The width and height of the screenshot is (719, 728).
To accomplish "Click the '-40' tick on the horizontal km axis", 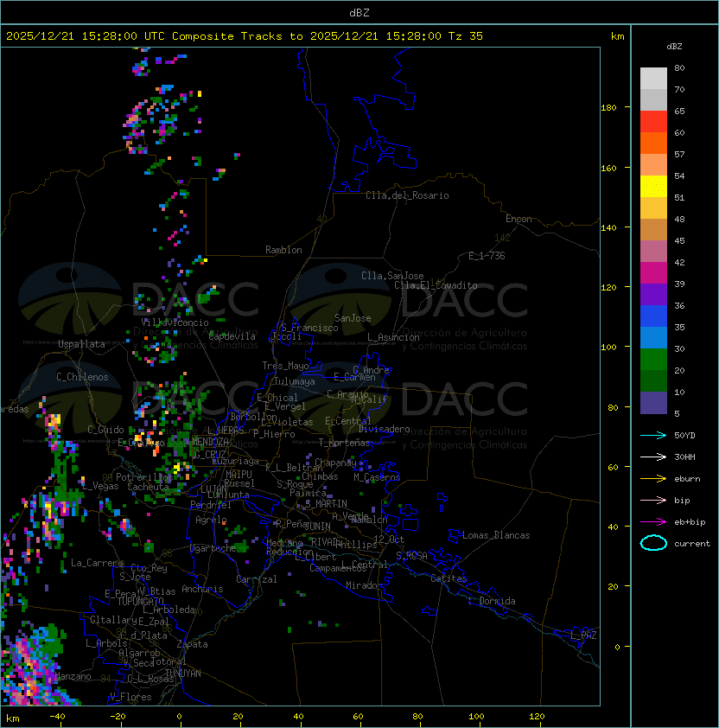I will (57, 717).
